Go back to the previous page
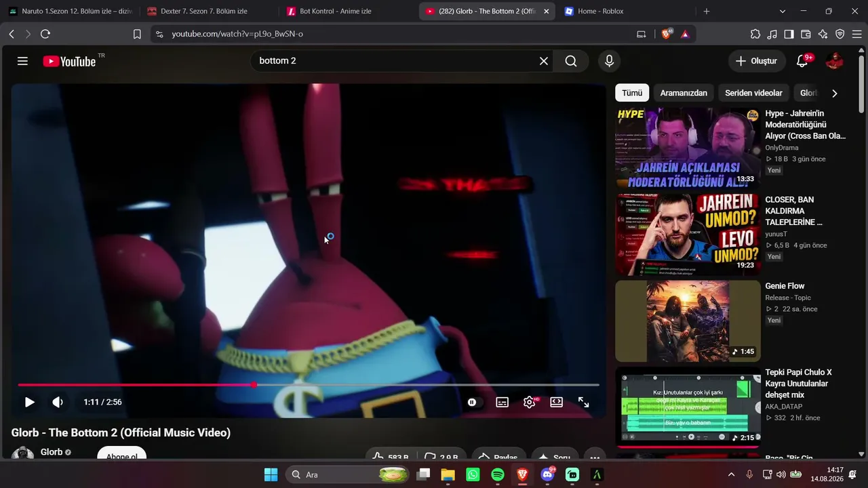The width and height of the screenshot is (868, 488). tap(12, 34)
